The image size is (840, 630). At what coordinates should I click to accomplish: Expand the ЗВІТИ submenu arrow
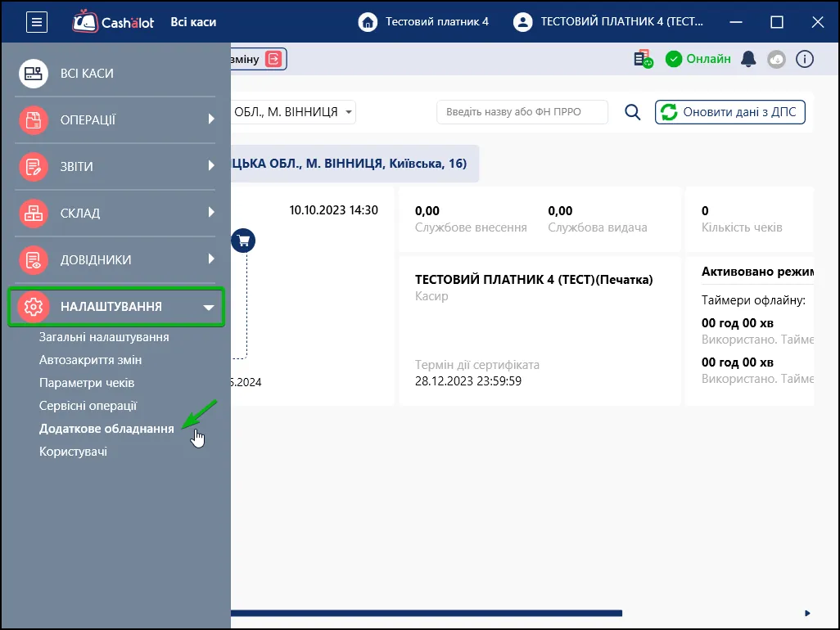[x=211, y=165]
